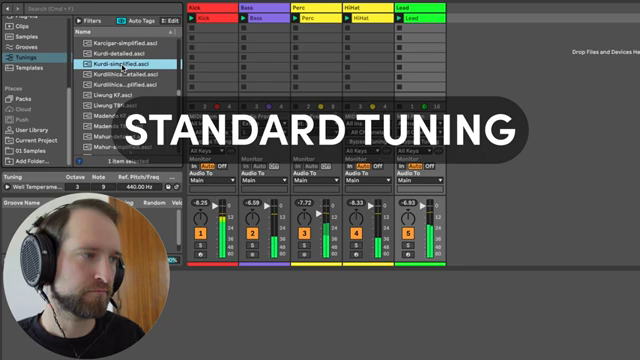Set HiHat monitor to Off
This screenshot has height=360, width=640.
[378, 166]
